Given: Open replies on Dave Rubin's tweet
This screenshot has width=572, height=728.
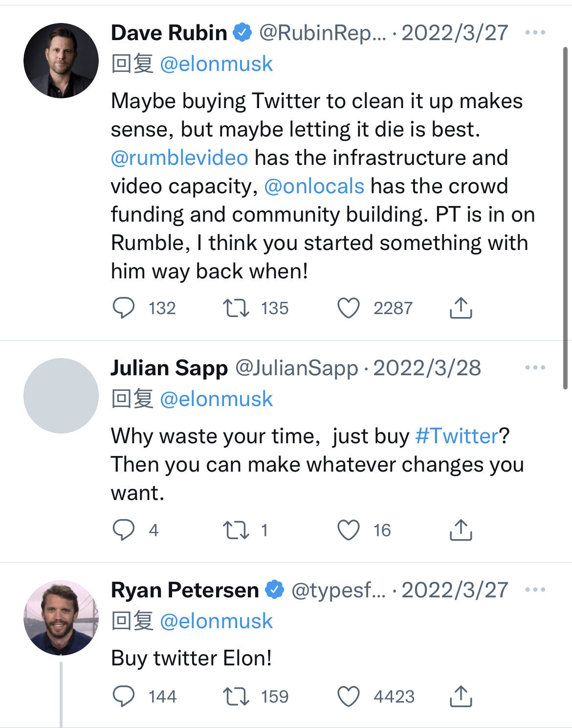Looking at the screenshot, I should tap(124, 308).
